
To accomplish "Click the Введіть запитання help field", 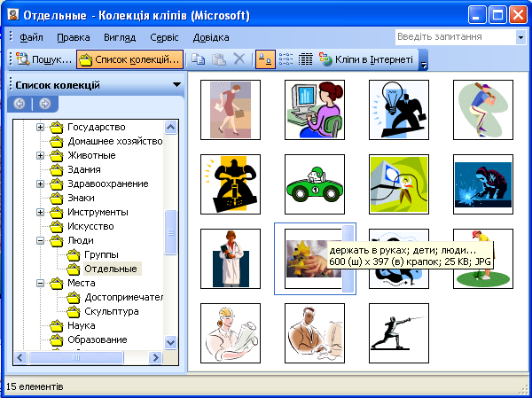I will point(456,37).
